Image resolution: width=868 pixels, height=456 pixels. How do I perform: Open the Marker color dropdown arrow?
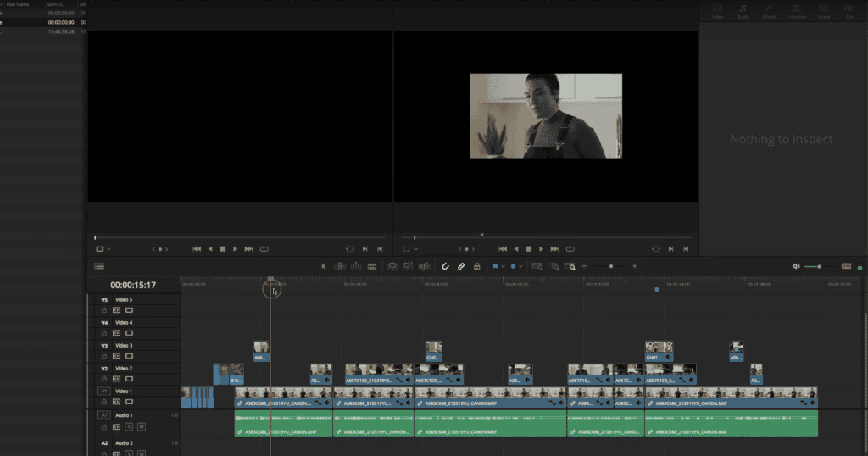[520, 266]
